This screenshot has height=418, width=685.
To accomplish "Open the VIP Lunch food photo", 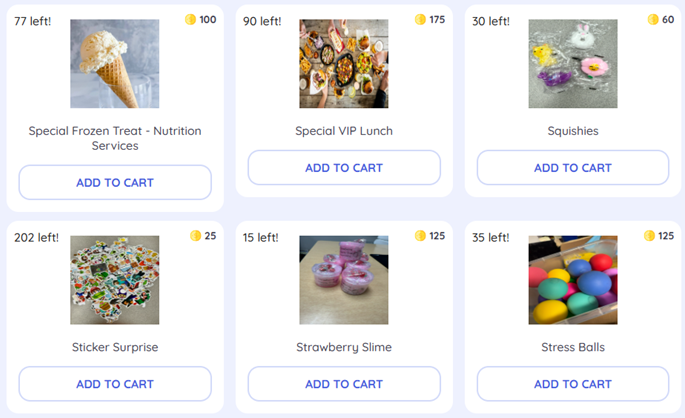I will pos(344,64).
